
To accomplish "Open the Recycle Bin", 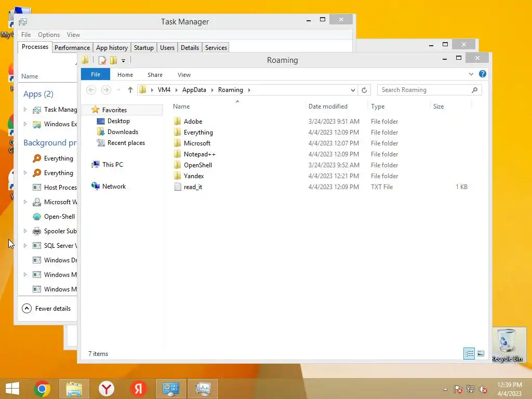I will pos(507,345).
